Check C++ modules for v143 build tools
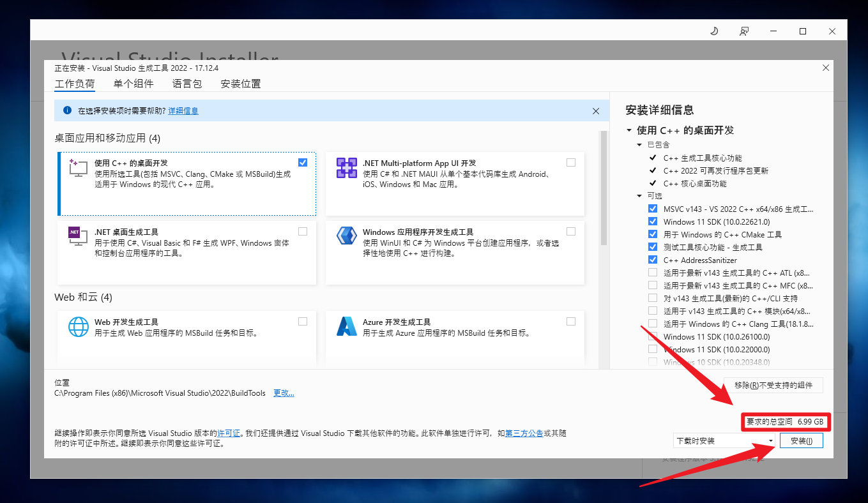Viewport: 868px width, 503px height. (x=653, y=311)
